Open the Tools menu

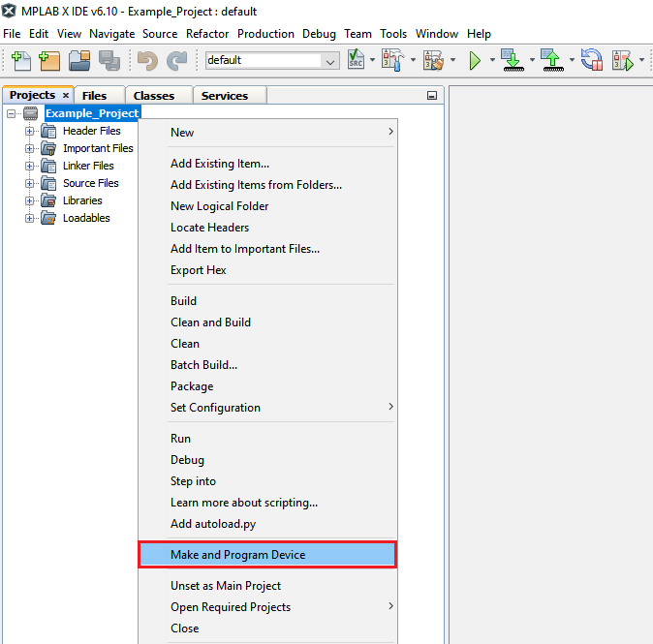click(x=393, y=34)
